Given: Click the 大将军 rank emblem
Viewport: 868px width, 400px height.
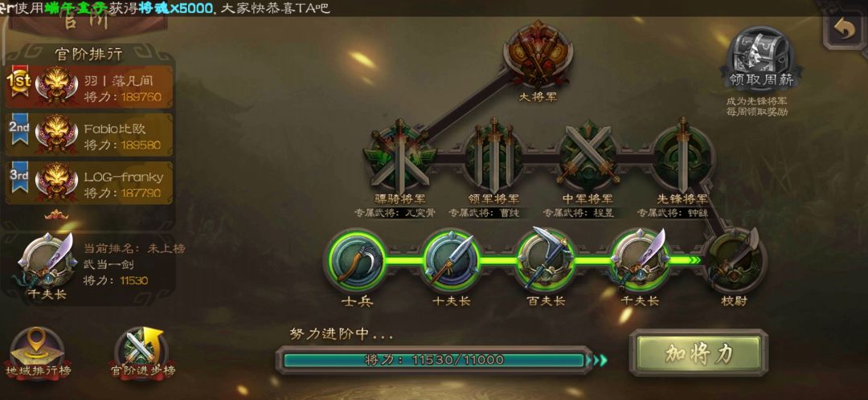Looking at the screenshot, I should pyautogui.click(x=538, y=55).
